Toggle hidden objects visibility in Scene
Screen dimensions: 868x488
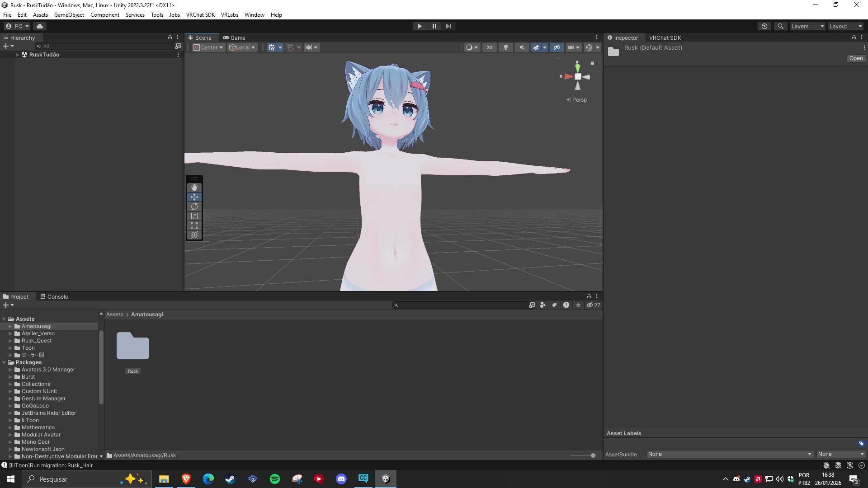click(557, 47)
